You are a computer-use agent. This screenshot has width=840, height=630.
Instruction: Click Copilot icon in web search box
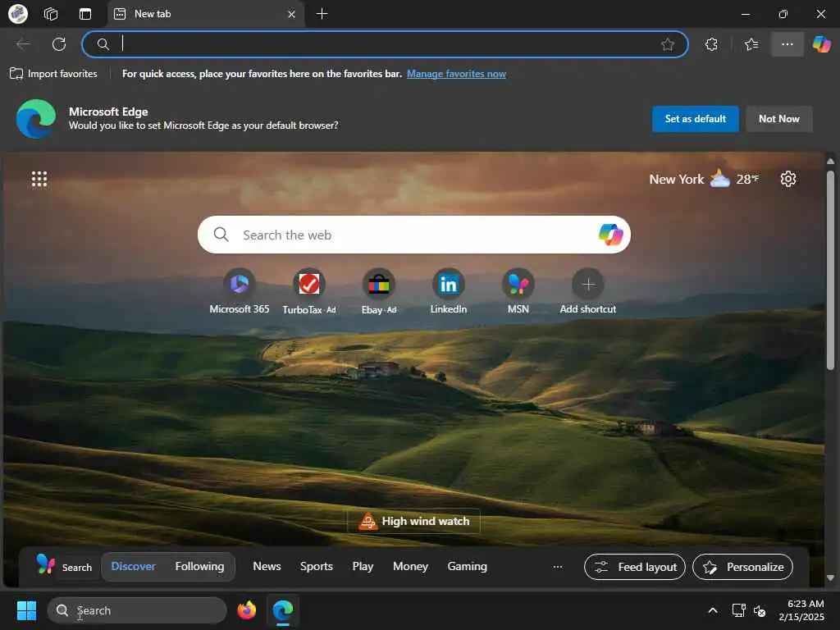pos(610,235)
